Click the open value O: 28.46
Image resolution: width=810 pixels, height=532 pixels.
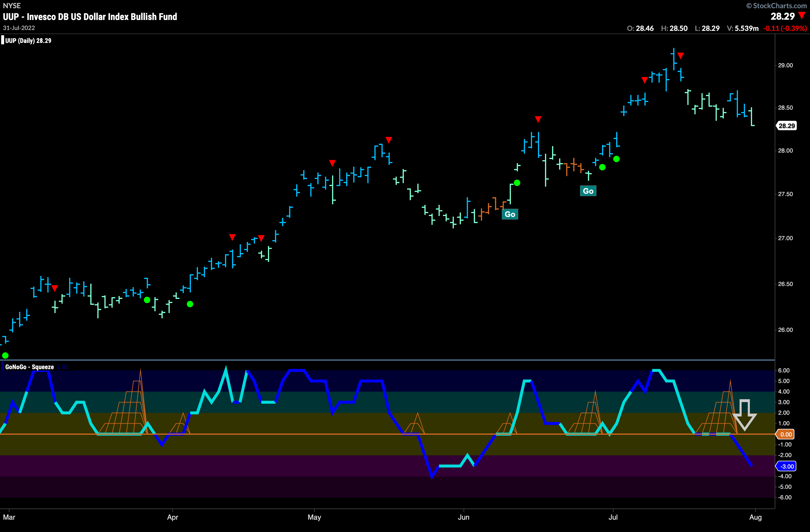click(640, 29)
